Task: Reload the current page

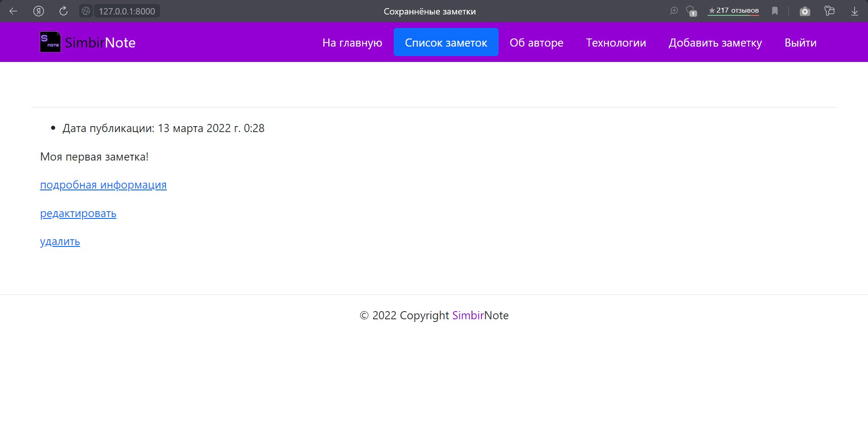Action: coord(63,11)
